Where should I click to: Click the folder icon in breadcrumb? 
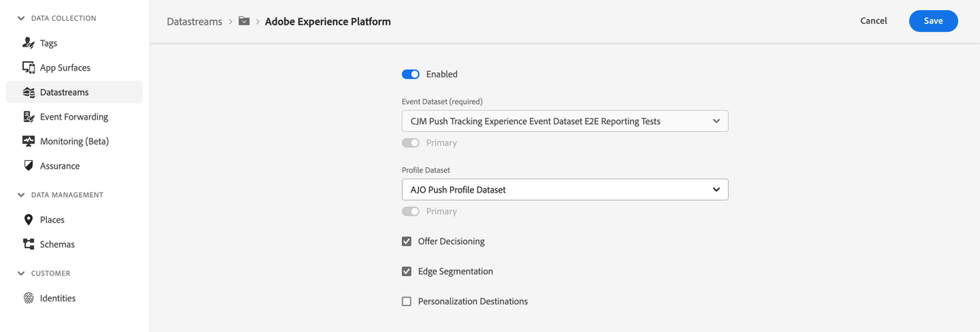244,21
